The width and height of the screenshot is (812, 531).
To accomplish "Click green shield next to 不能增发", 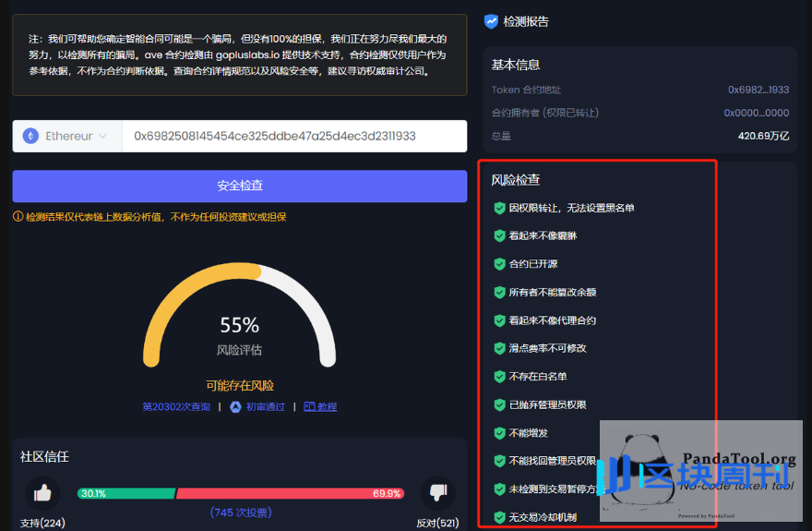I will pos(499,433).
